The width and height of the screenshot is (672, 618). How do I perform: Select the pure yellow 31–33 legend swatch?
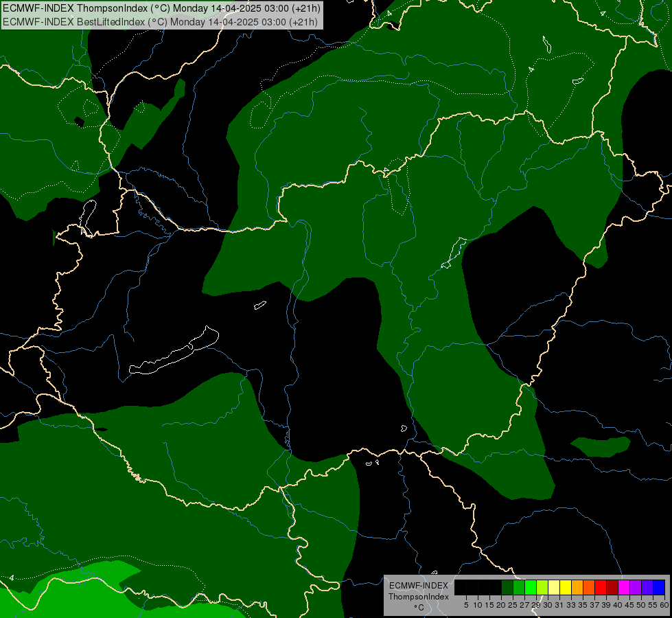coord(566,587)
